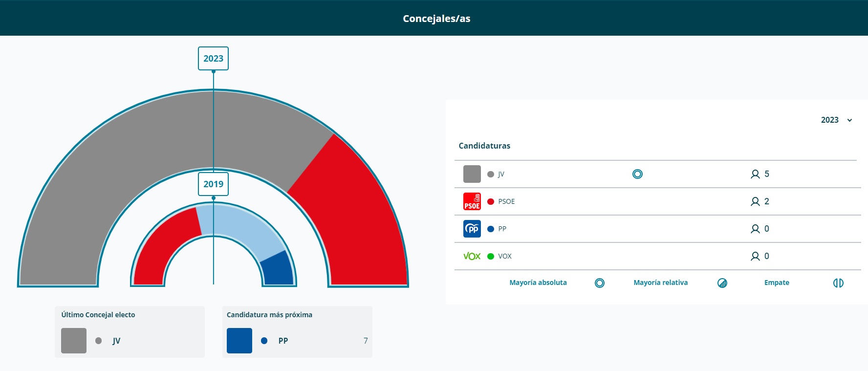Click the gray JV color swatch in table

[x=472, y=174]
